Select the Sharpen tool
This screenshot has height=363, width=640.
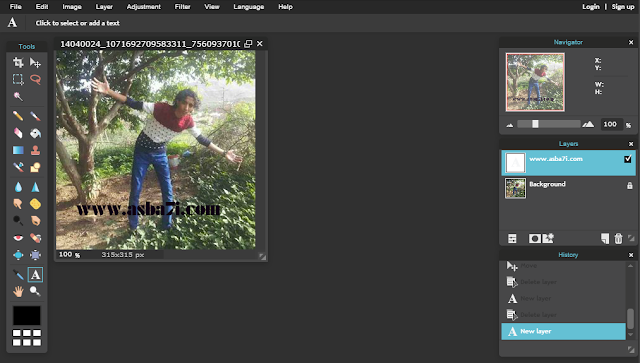(x=36, y=187)
